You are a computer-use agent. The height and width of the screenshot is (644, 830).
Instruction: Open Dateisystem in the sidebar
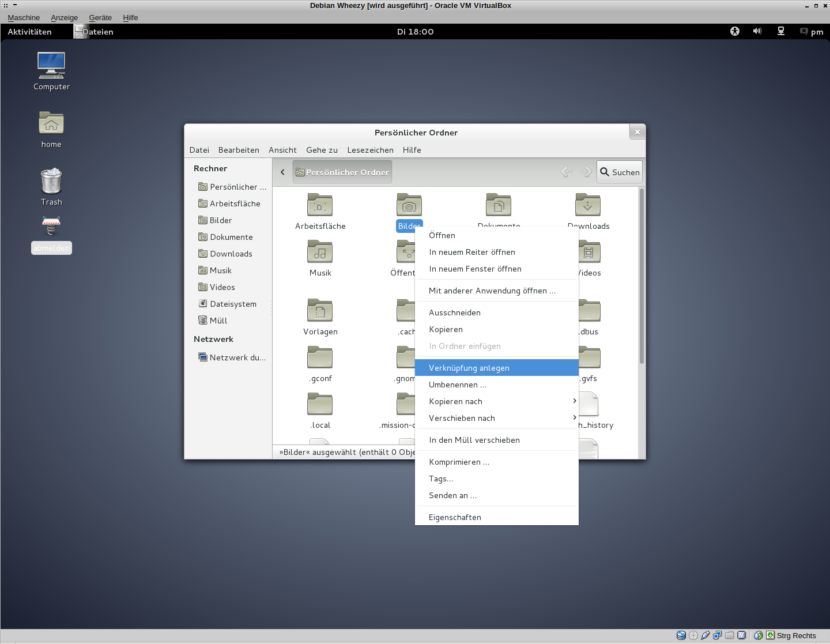click(x=233, y=304)
